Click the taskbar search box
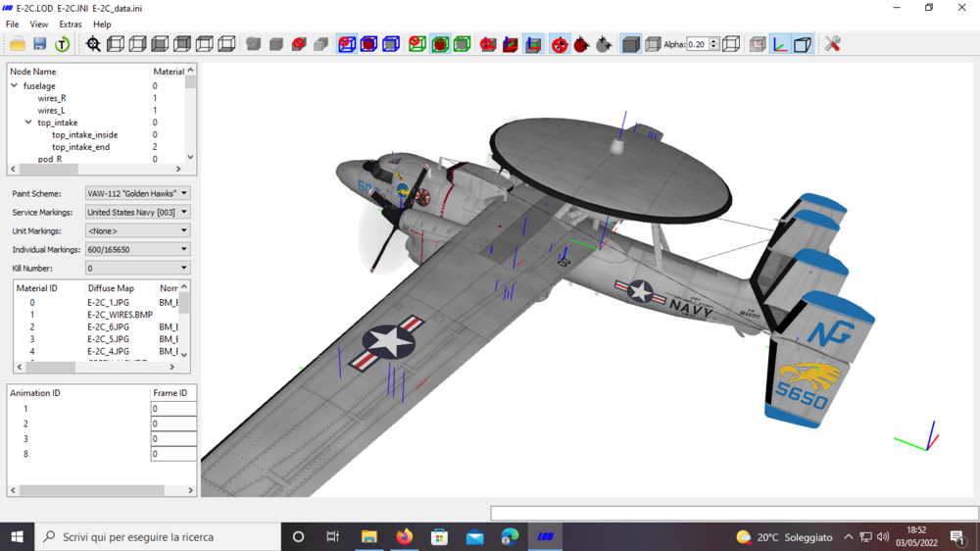 point(158,536)
